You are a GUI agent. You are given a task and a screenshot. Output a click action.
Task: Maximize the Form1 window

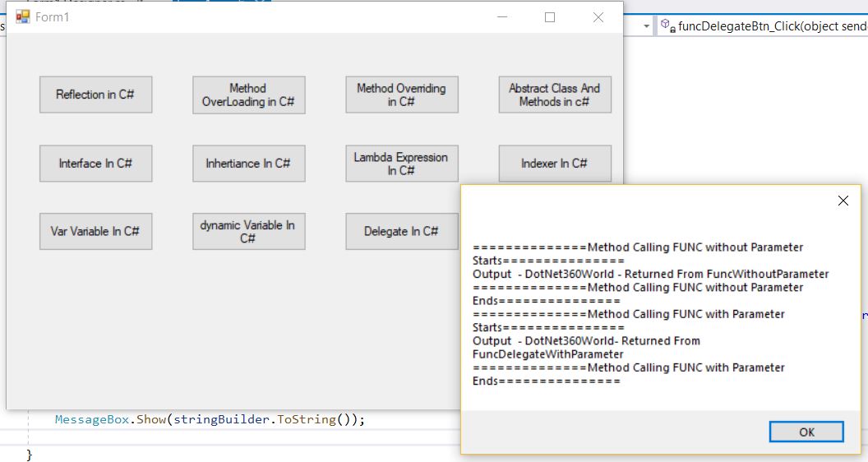coord(550,17)
